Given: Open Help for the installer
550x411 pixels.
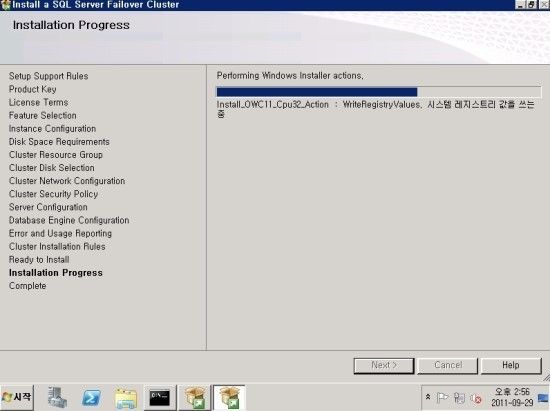Looking at the screenshot, I should point(511,365).
